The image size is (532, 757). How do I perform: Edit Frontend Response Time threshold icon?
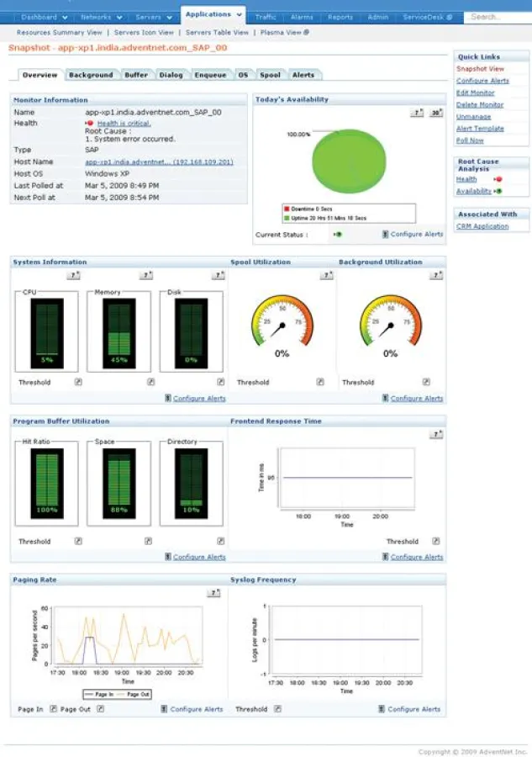(x=436, y=541)
